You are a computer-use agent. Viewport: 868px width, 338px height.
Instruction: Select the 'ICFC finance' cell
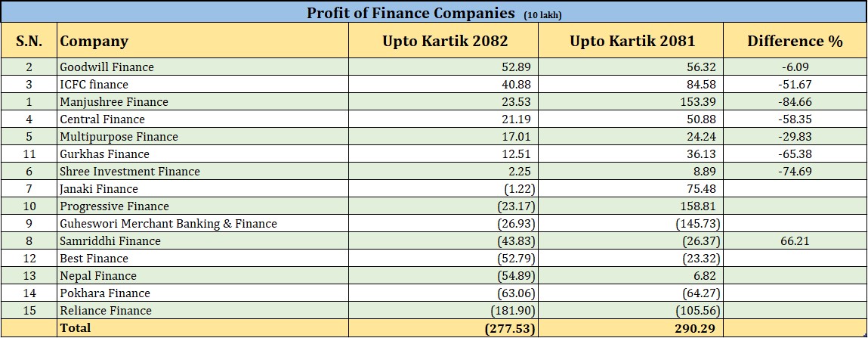tap(94, 85)
